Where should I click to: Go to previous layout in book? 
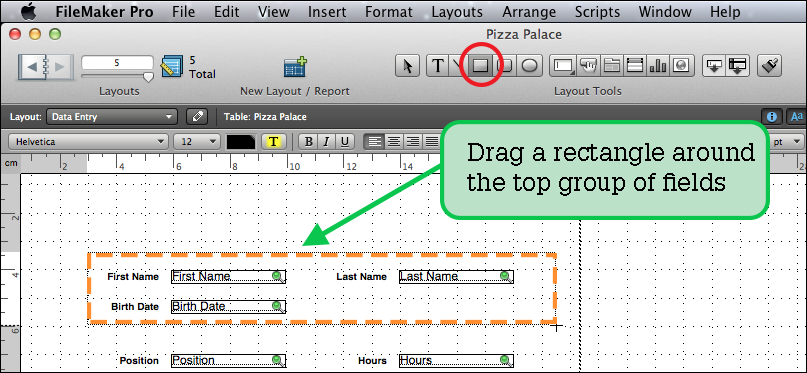tap(31, 67)
